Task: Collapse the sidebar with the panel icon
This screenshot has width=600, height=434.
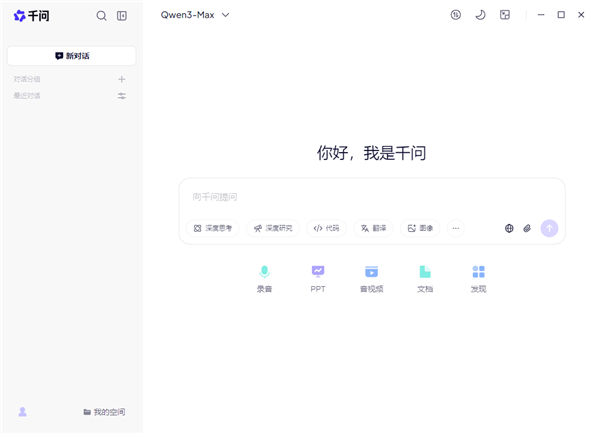Action: pos(122,16)
